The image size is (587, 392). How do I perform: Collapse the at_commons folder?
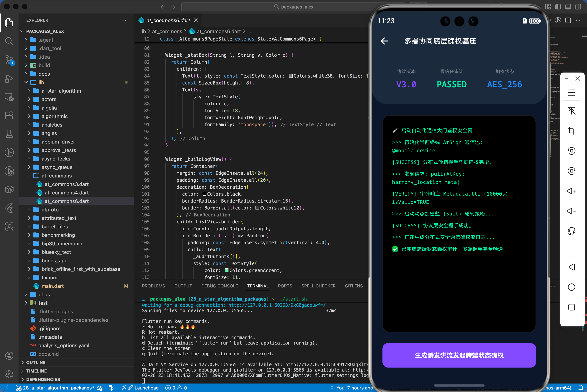pyautogui.click(x=29, y=176)
